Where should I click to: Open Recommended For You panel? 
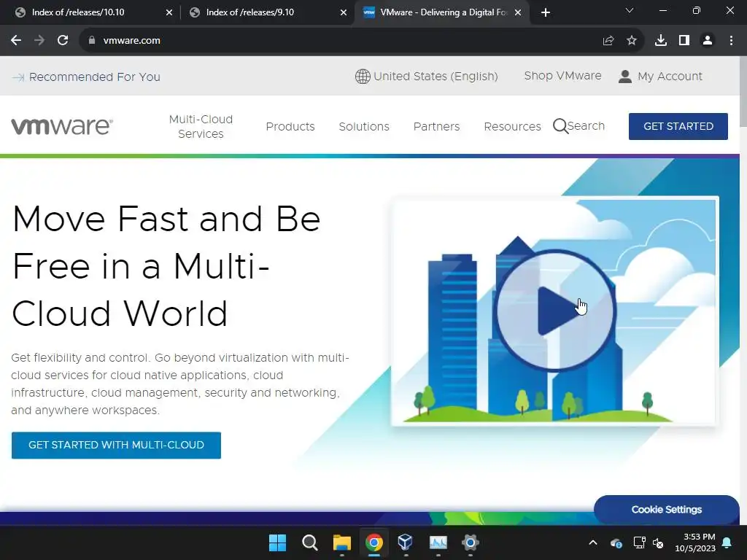click(86, 77)
